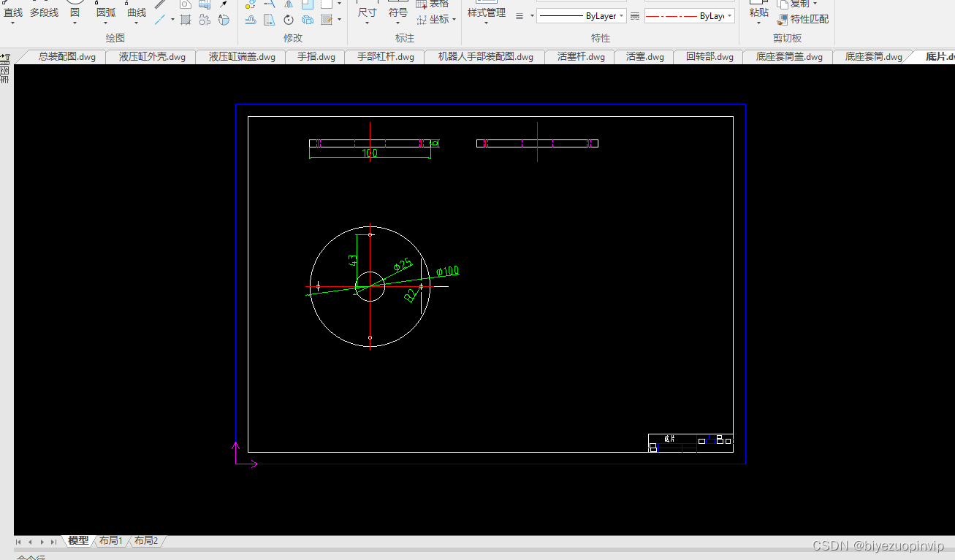Switch to 总装配图.dwg tab

[67, 56]
